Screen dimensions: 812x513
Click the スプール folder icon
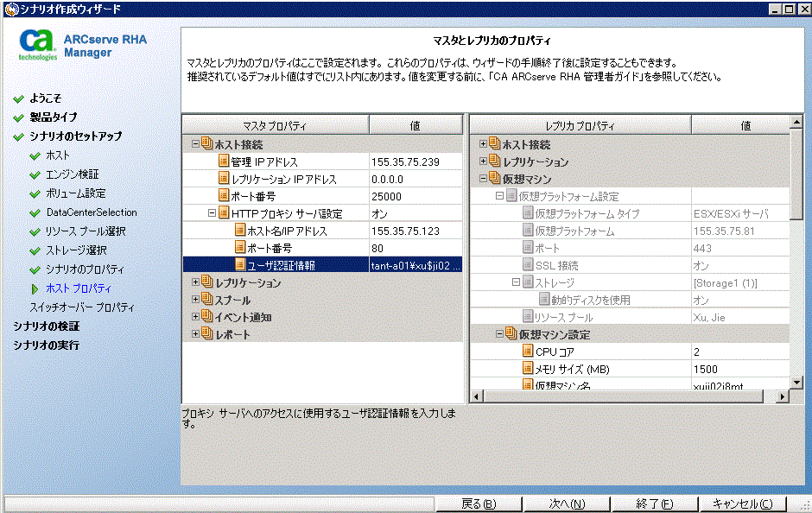pos(206,299)
